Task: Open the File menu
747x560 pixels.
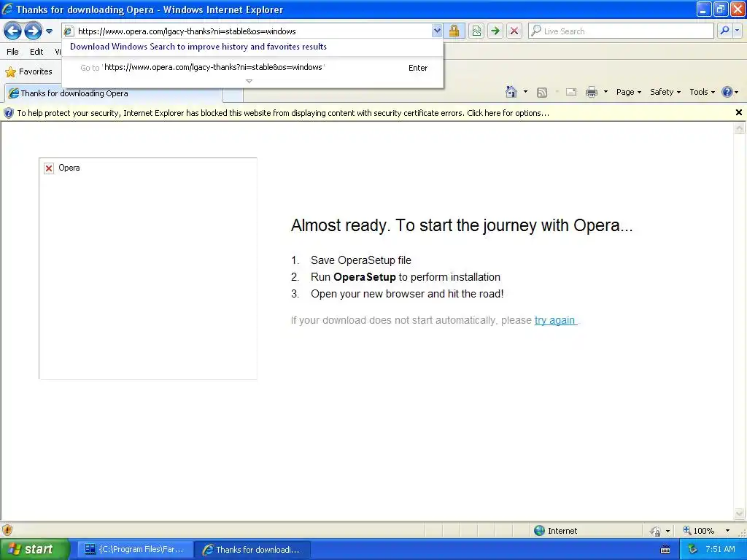Action: coord(13,52)
